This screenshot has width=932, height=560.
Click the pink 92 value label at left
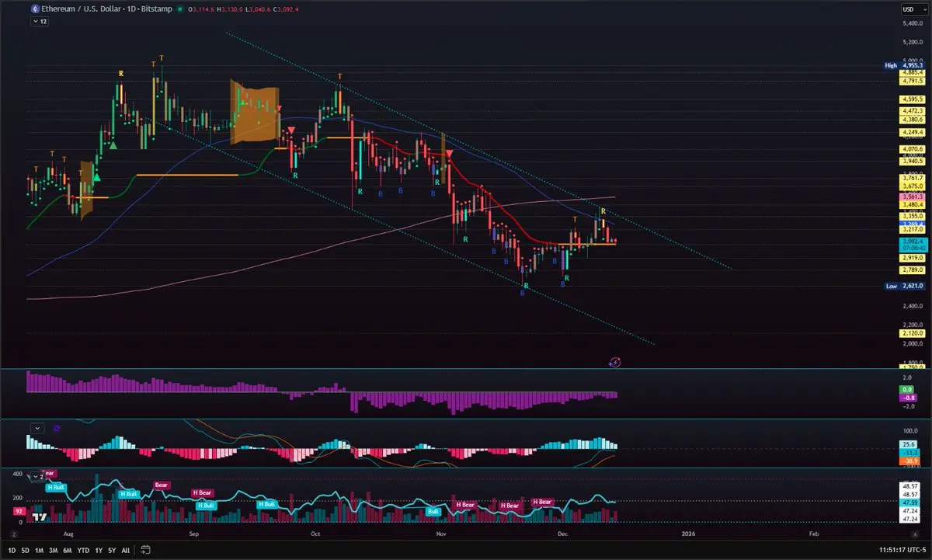pos(18,511)
